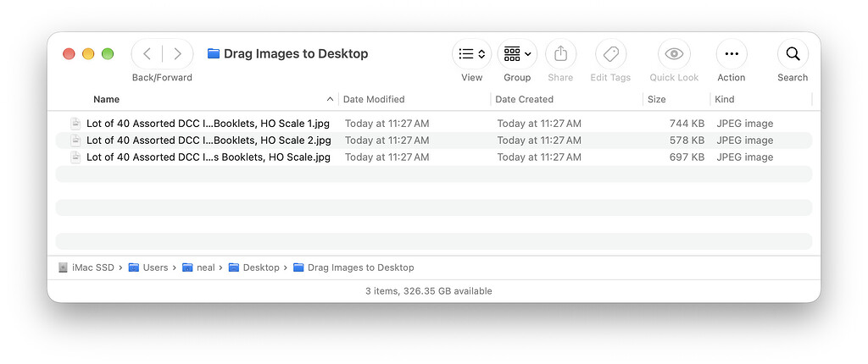The height and width of the screenshot is (364, 868).
Task: Toggle sort order arrow in Name column
Action: pos(330,99)
